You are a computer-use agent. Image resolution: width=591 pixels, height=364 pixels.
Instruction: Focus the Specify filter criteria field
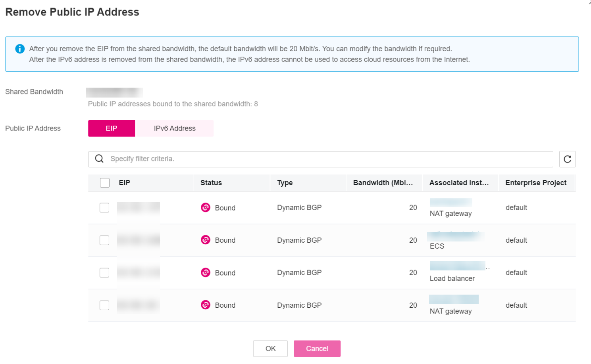(321, 159)
